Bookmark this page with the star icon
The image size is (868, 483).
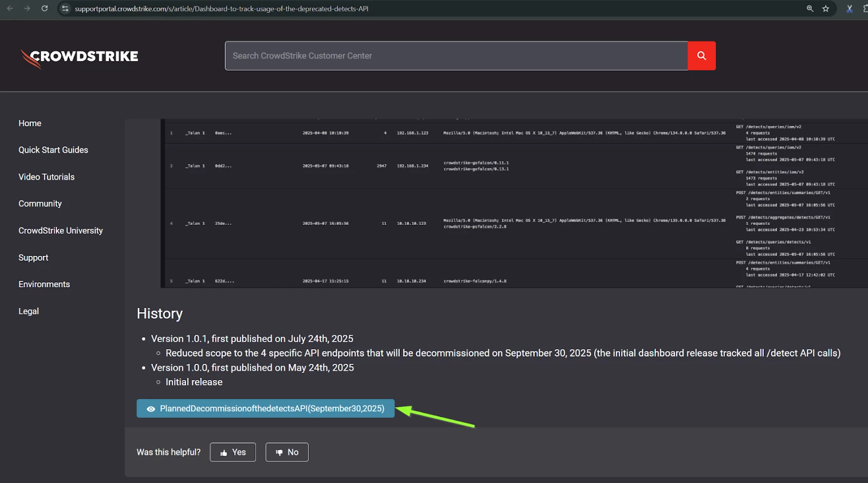826,9
